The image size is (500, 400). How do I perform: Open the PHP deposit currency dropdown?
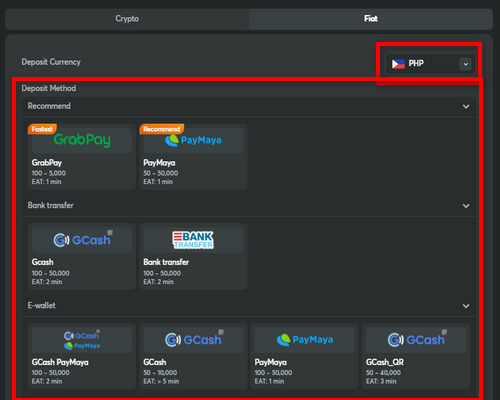tap(431, 64)
